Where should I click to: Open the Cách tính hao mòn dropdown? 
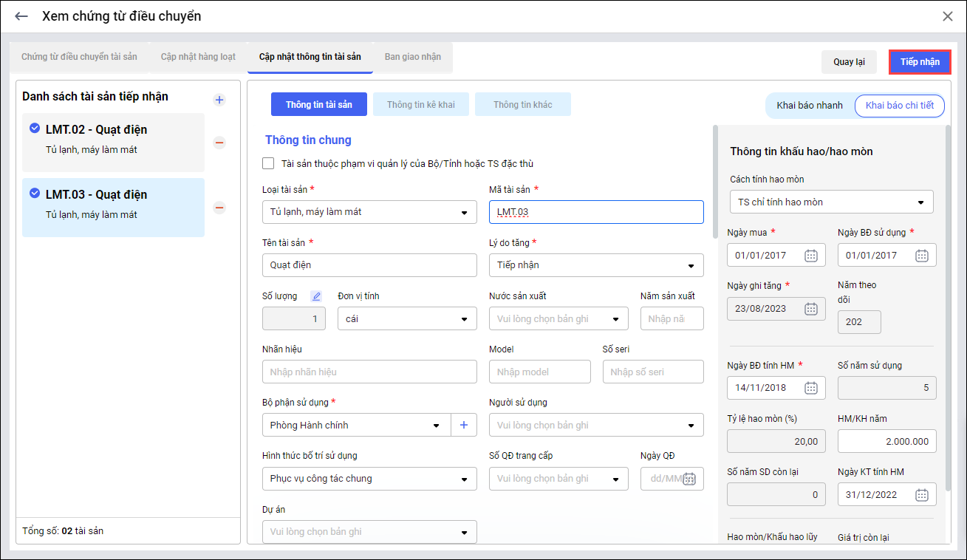pos(830,202)
